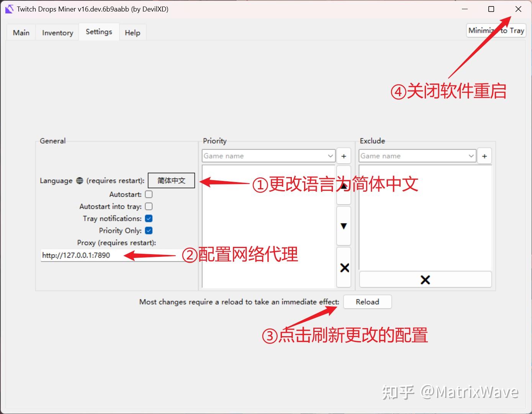Image resolution: width=532 pixels, height=414 pixels.
Task: Switch to the Inventory tab
Action: click(x=57, y=33)
